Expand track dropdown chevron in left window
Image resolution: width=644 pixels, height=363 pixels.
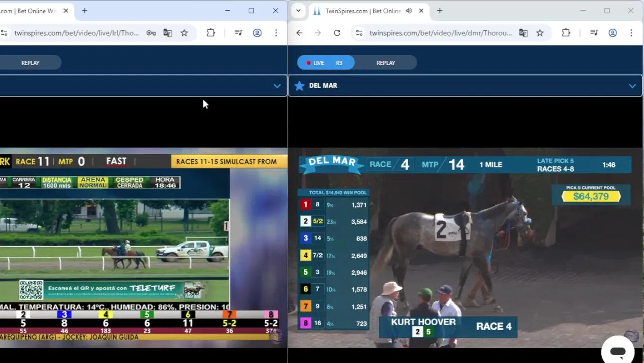click(x=277, y=86)
